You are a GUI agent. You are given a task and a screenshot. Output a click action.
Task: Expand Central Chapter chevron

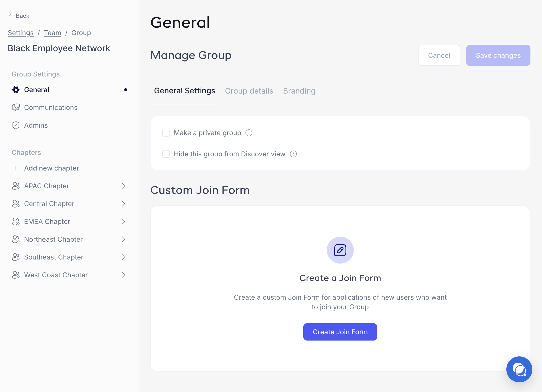coord(123,204)
